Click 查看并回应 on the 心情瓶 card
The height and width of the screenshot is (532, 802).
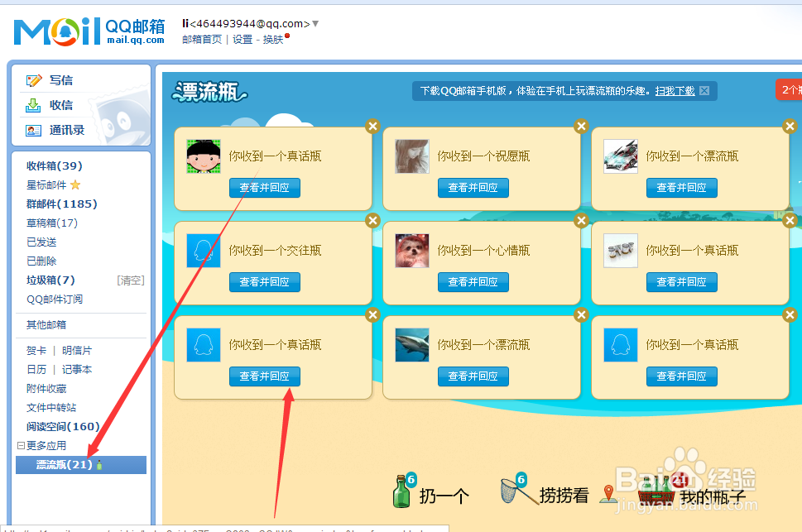(x=473, y=282)
